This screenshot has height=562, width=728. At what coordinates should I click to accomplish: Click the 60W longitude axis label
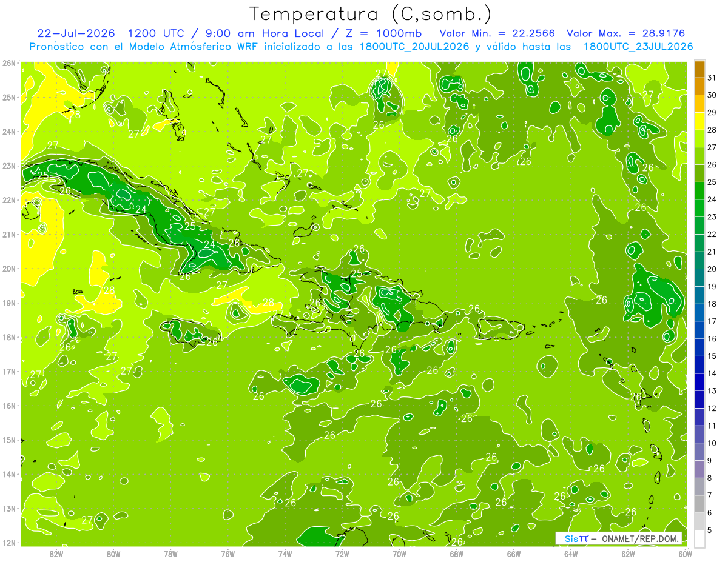685,554
